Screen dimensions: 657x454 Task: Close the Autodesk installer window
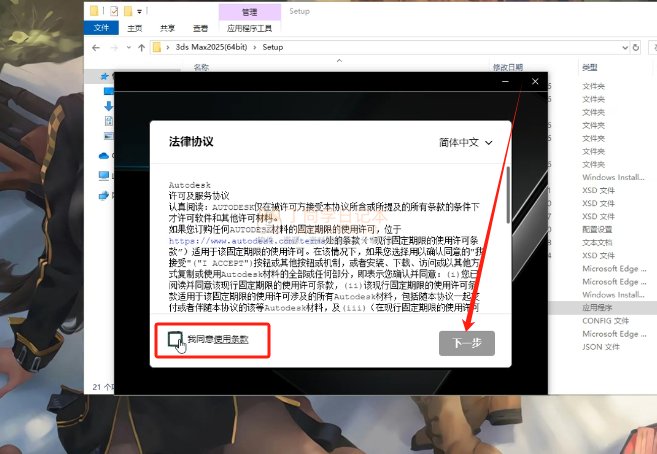pos(535,82)
